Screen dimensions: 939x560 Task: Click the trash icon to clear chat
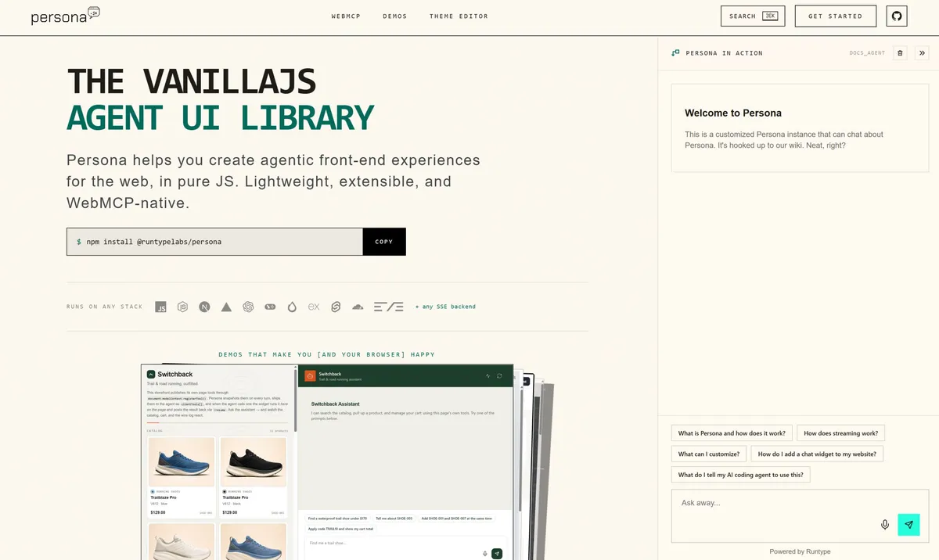tap(900, 53)
